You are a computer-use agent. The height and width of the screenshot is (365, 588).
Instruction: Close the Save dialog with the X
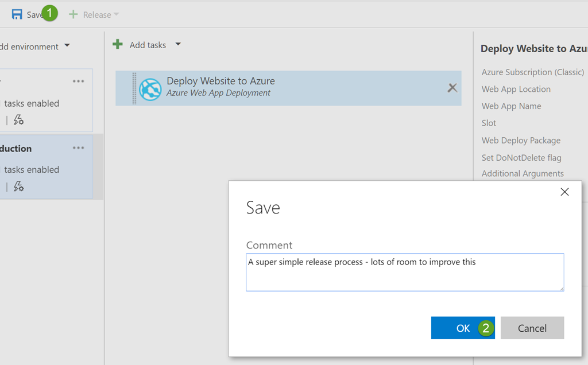coord(564,192)
